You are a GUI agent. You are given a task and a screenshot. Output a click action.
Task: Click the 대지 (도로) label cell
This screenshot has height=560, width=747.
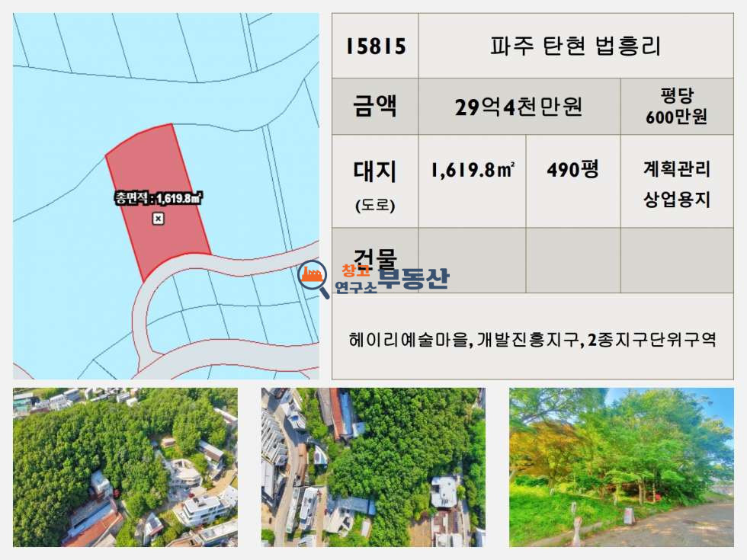[375, 181]
